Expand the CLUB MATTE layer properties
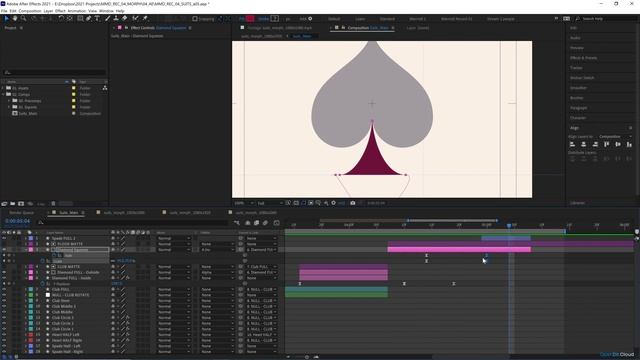 (x=26, y=267)
